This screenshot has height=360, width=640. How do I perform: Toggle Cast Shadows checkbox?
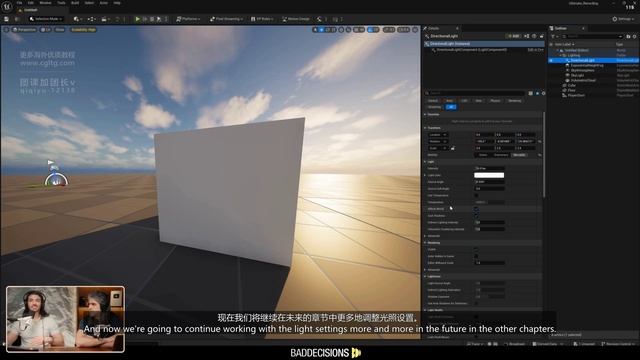pos(476,216)
